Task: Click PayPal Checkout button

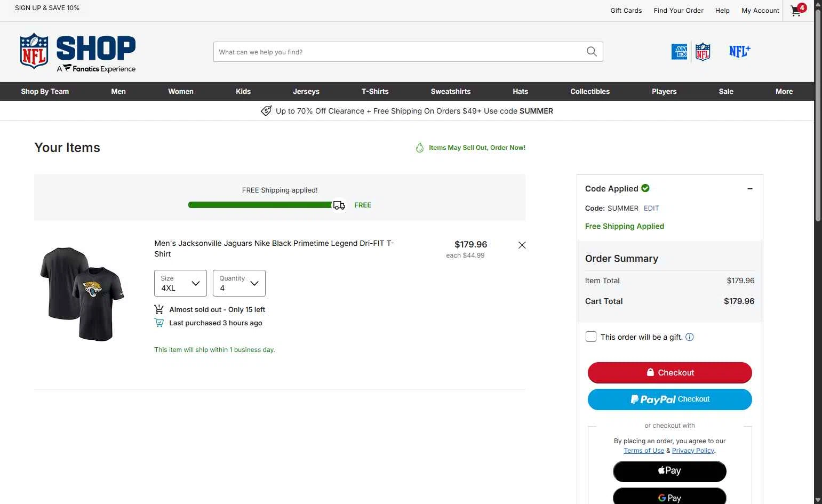Action: pyautogui.click(x=670, y=399)
